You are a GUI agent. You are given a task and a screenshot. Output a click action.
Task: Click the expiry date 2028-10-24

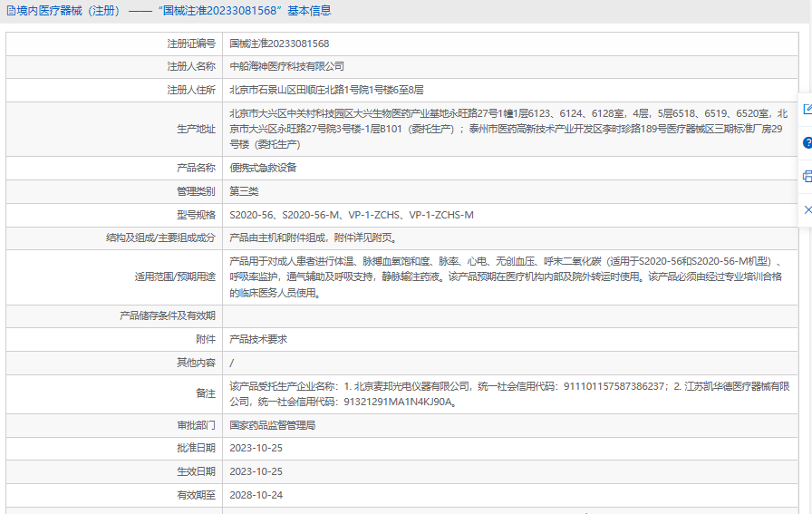point(256,495)
